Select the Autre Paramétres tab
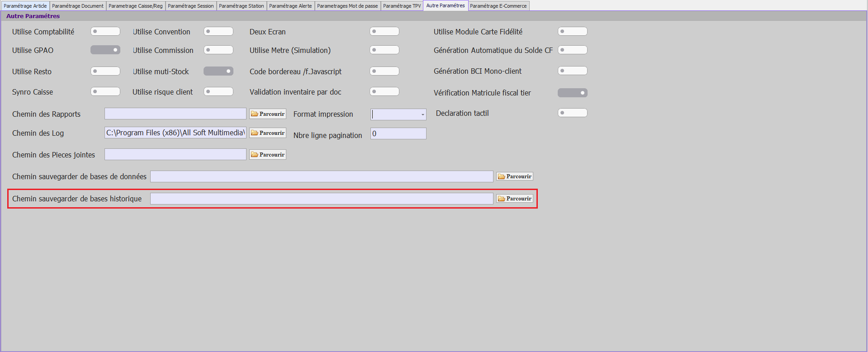 [x=446, y=5]
